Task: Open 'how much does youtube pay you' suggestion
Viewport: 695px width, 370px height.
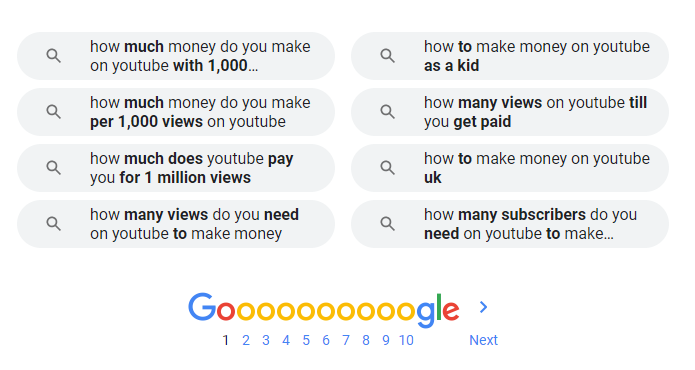Action: [176, 168]
